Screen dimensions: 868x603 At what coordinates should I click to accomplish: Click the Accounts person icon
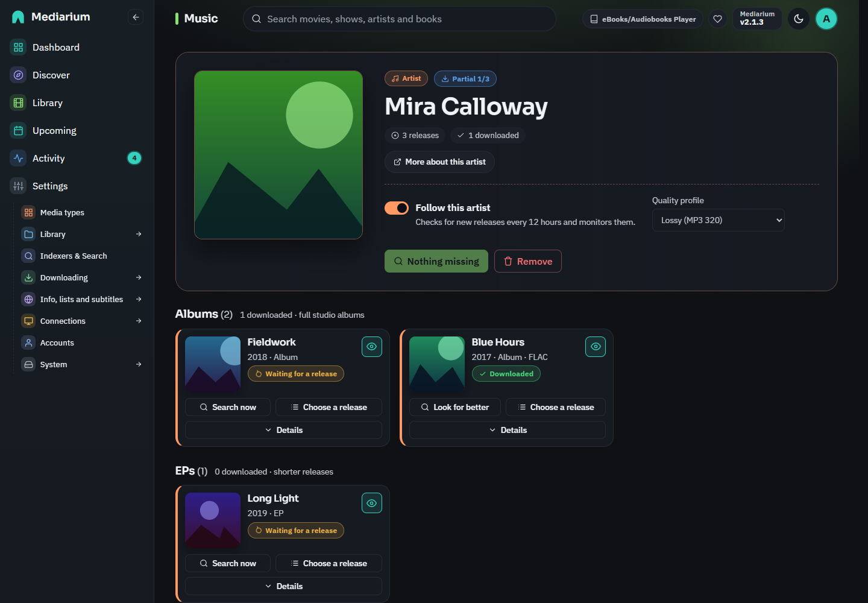(x=28, y=343)
